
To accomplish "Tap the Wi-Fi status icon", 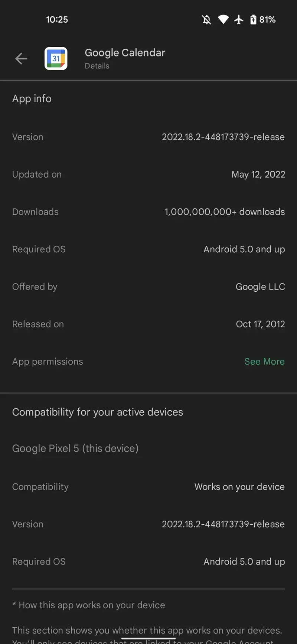I will pyautogui.click(x=223, y=19).
